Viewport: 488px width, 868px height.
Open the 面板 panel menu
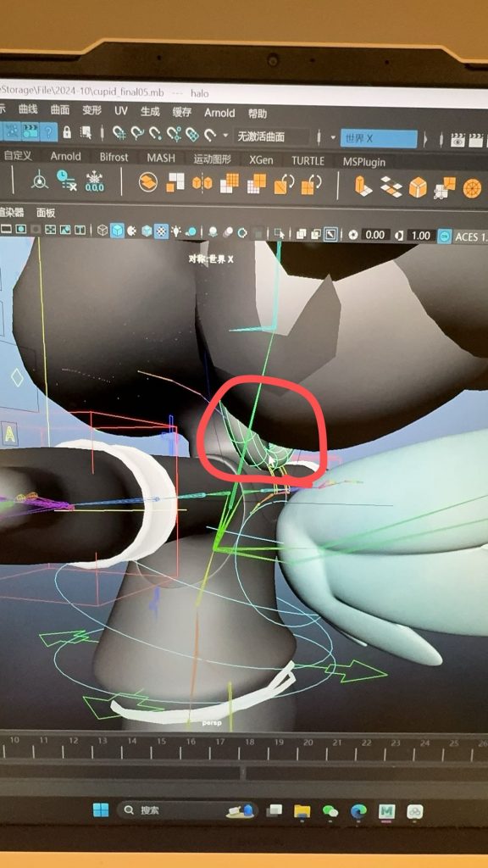click(x=46, y=213)
